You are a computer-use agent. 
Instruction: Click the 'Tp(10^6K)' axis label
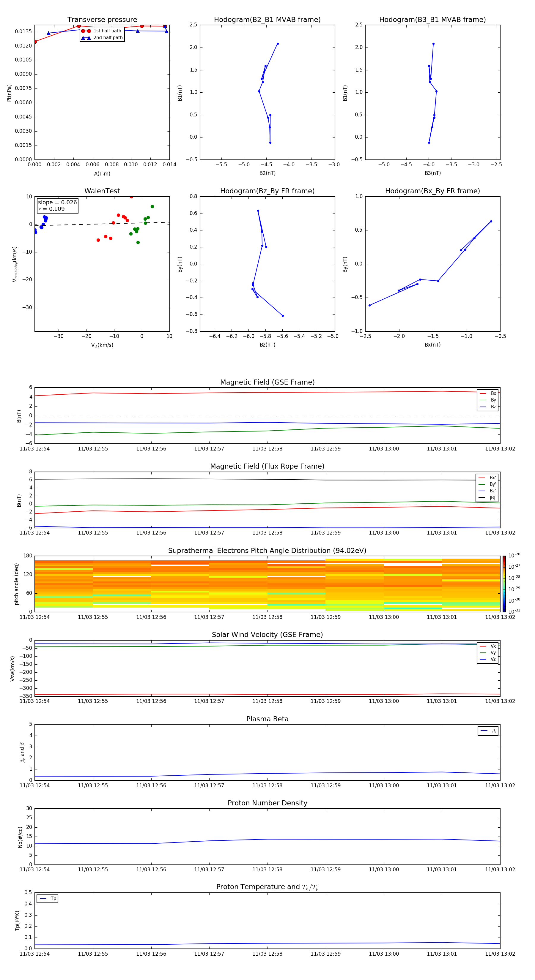17,921
